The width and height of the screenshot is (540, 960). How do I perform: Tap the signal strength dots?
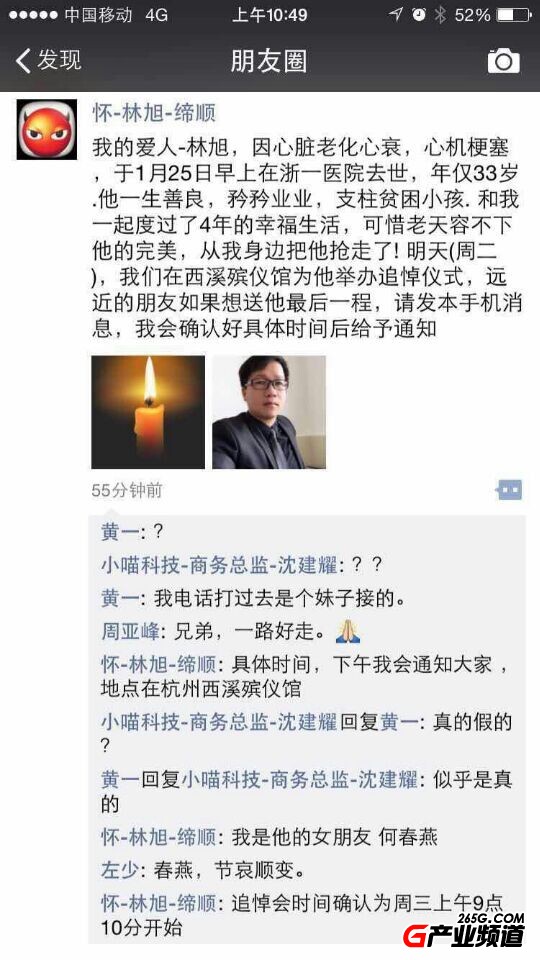34,15
